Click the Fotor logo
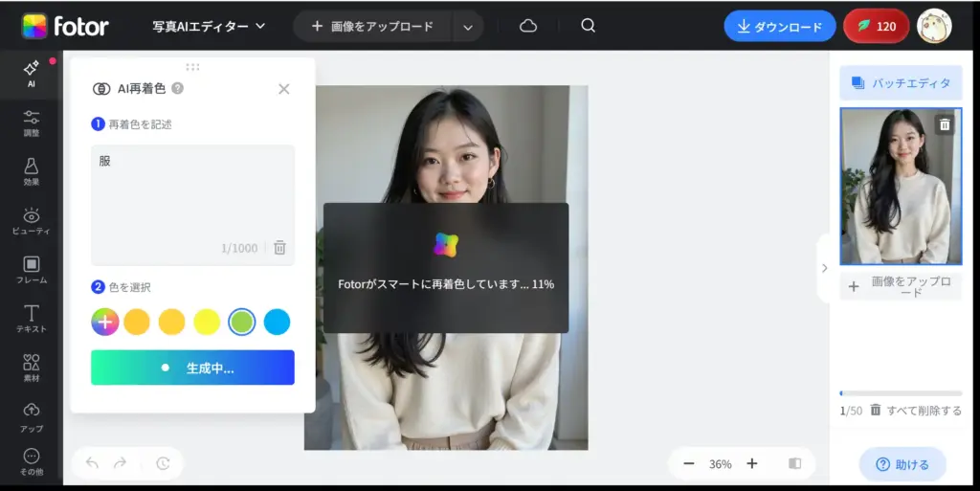The width and height of the screenshot is (980, 491). point(65,26)
